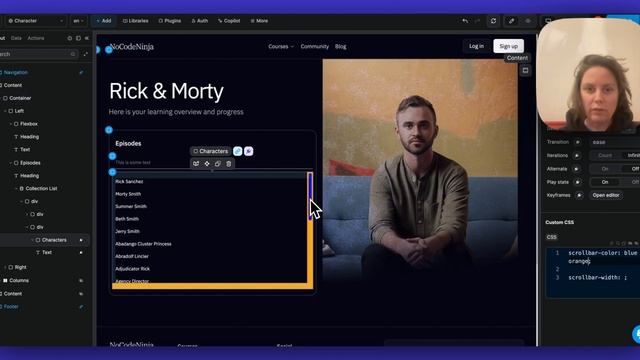Viewport: 640px width, 360px height.
Task: Switch to the Data tab
Action: [16, 38]
